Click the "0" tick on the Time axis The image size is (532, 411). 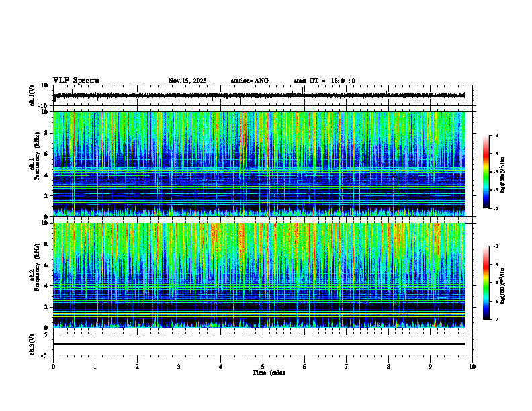click(53, 367)
